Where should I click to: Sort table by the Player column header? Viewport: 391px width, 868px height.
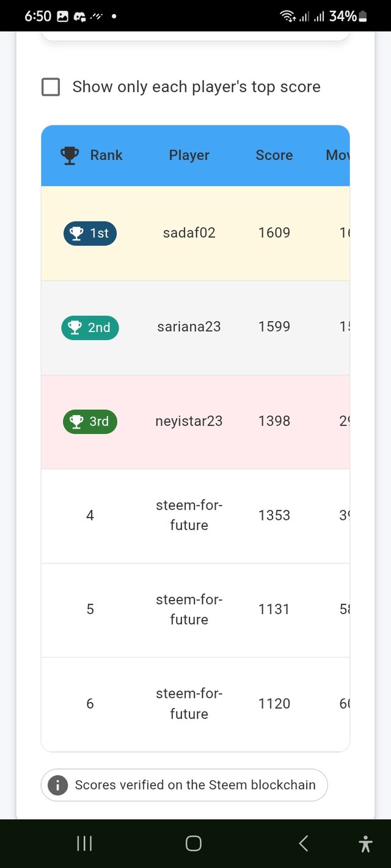189,156
